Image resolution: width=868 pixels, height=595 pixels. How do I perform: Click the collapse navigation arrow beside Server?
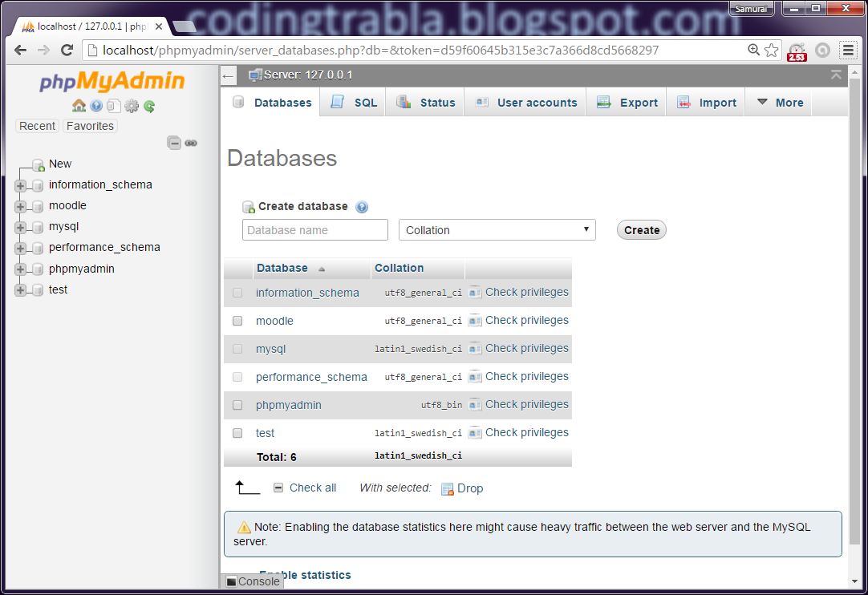[228, 76]
